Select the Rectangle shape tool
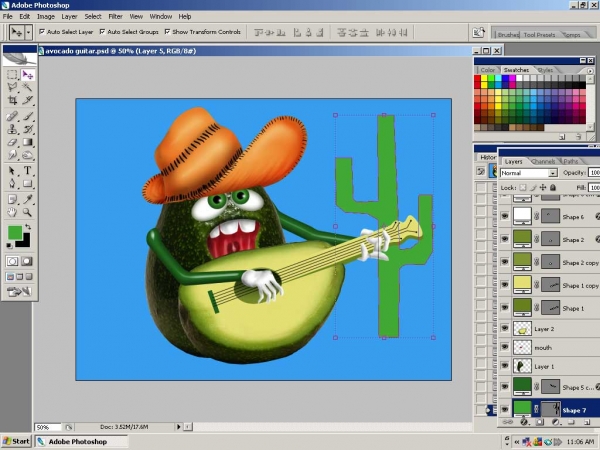 click(x=28, y=184)
